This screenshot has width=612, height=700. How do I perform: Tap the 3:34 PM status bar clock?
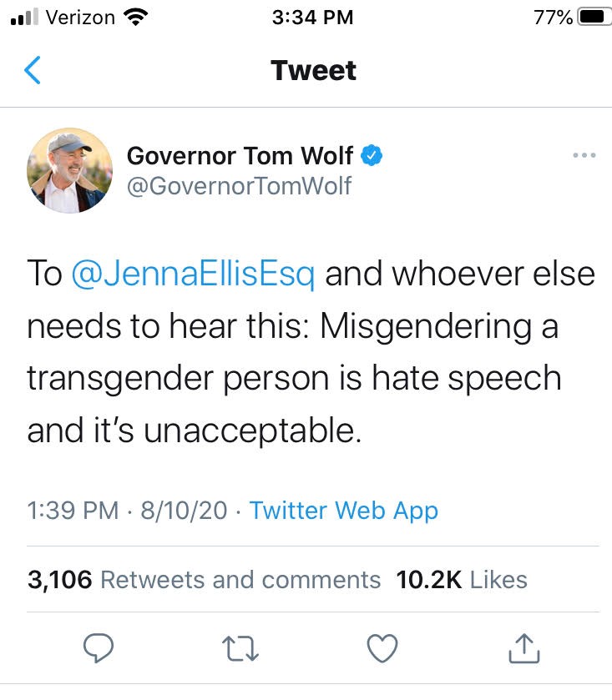point(312,17)
